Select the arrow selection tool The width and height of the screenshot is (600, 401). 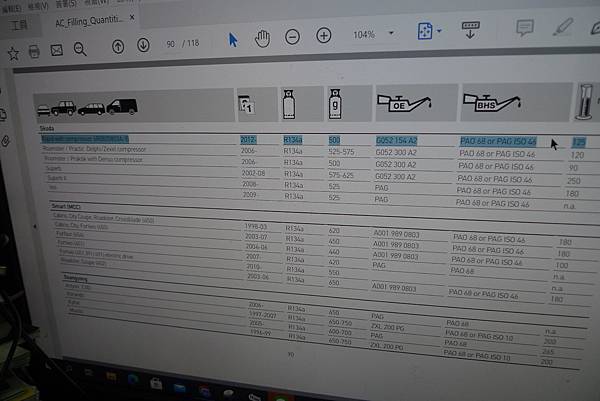pyautogui.click(x=233, y=40)
